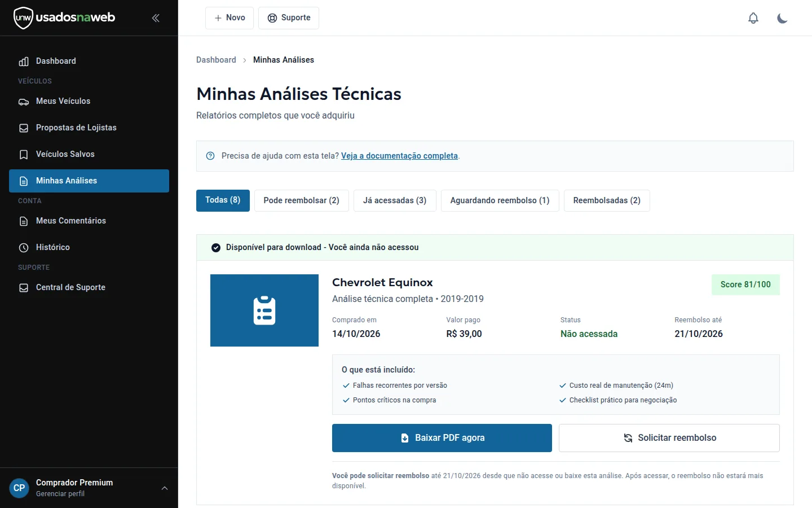Image resolution: width=812 pixels, height=508 pixels.
Task: Select the Todas (8) tab
Action: click(x=223, y=200)
